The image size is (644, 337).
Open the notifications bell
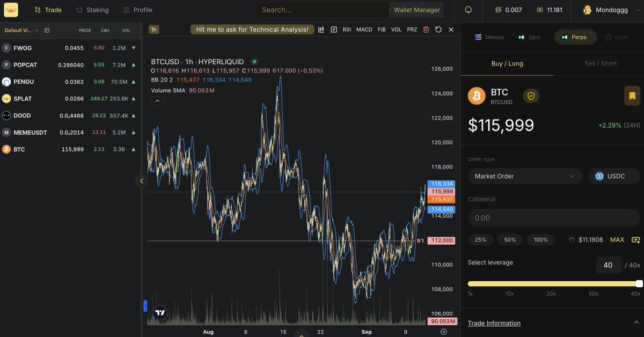pyautogui.click(x=469, y=10)
